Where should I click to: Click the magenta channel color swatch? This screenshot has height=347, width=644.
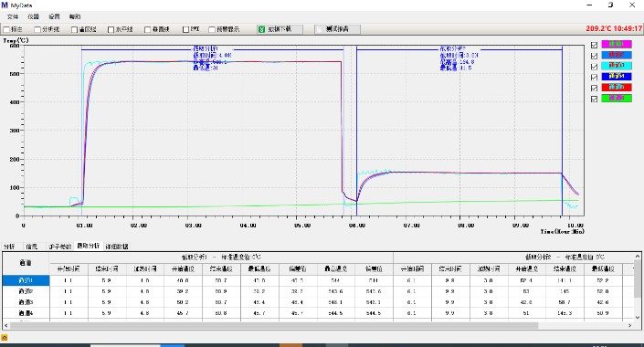pos(617,45)
